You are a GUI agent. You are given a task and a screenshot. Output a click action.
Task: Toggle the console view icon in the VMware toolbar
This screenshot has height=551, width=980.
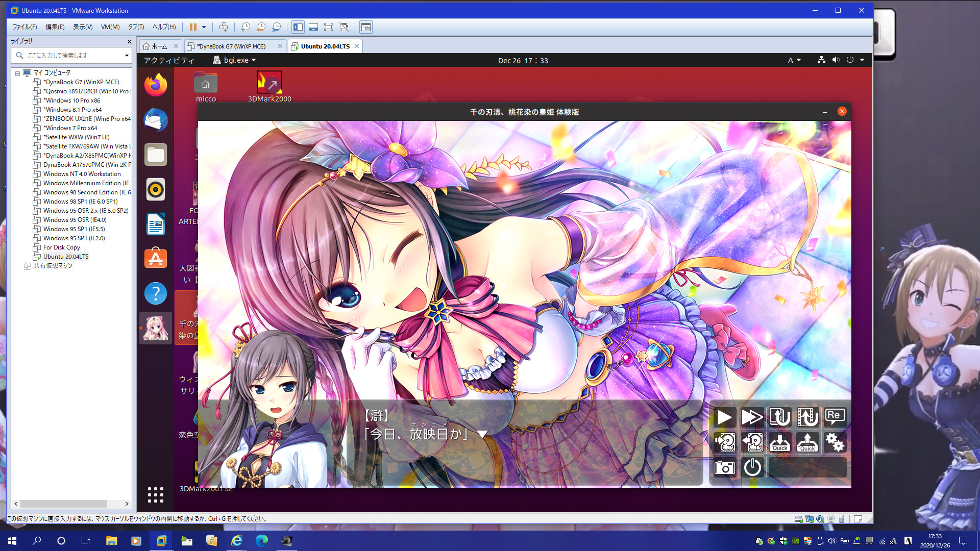click(x=365, y=27)
